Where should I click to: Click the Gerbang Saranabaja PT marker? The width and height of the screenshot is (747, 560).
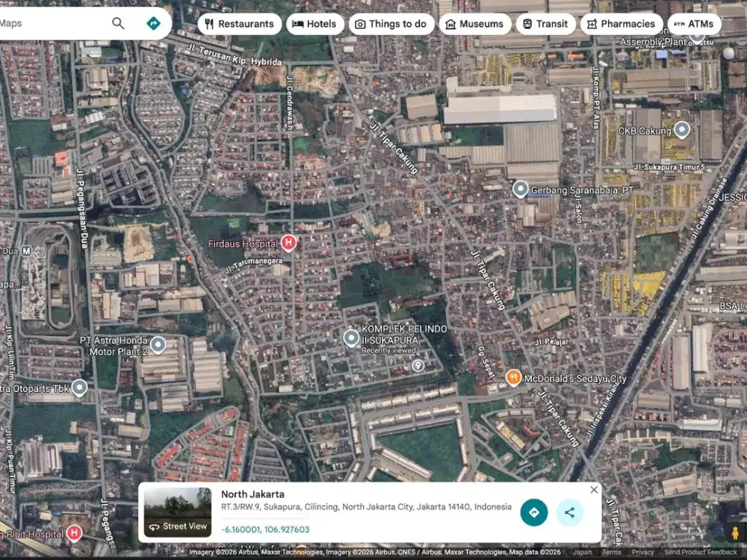pyautogui.click(x=521, y=189)
